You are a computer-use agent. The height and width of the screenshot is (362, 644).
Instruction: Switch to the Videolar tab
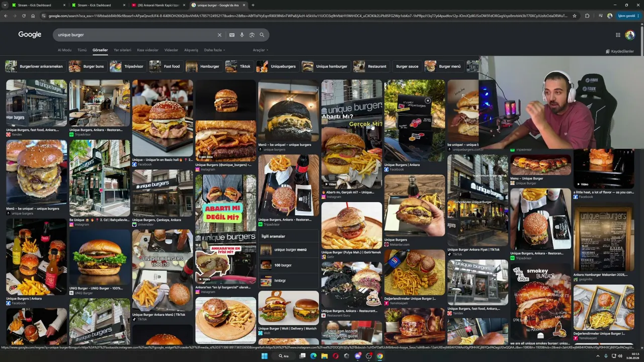coord(171,50)
